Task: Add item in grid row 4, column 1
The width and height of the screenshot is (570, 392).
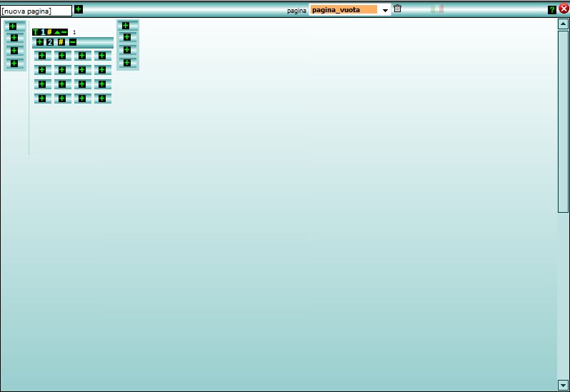Action: [42, 99]
